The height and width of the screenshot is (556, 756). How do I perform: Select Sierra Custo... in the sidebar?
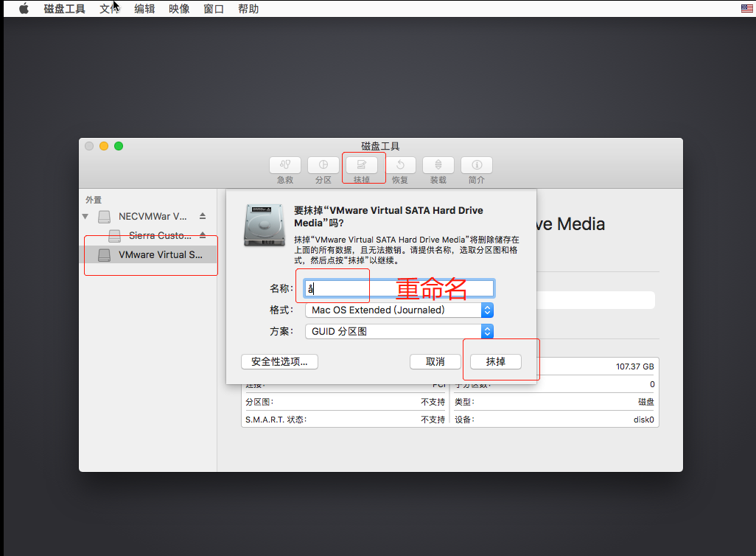[x=148, y=235]
